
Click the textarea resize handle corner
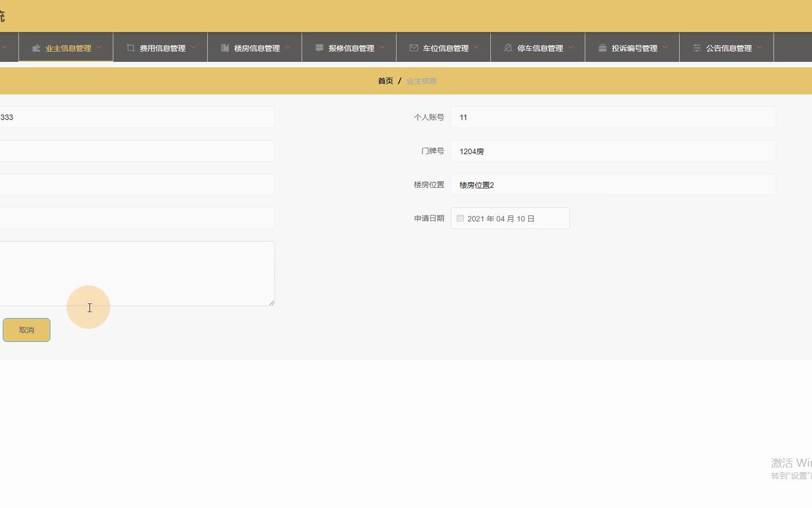272,303
